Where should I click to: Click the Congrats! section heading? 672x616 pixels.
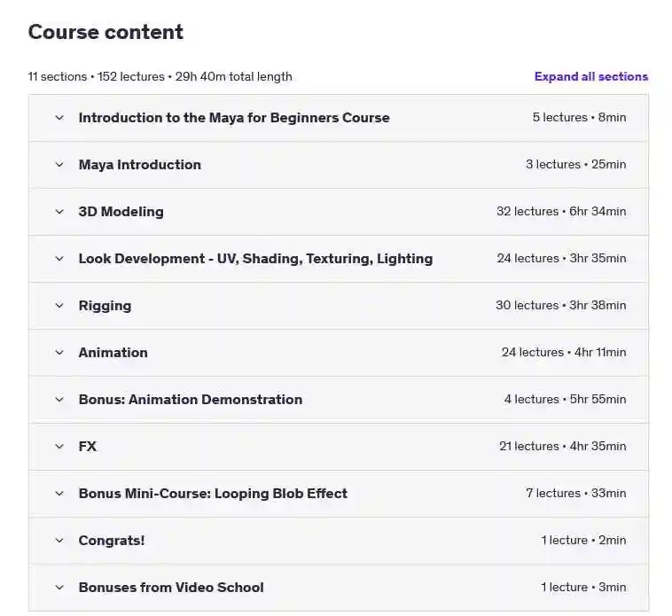coord(112,541)
